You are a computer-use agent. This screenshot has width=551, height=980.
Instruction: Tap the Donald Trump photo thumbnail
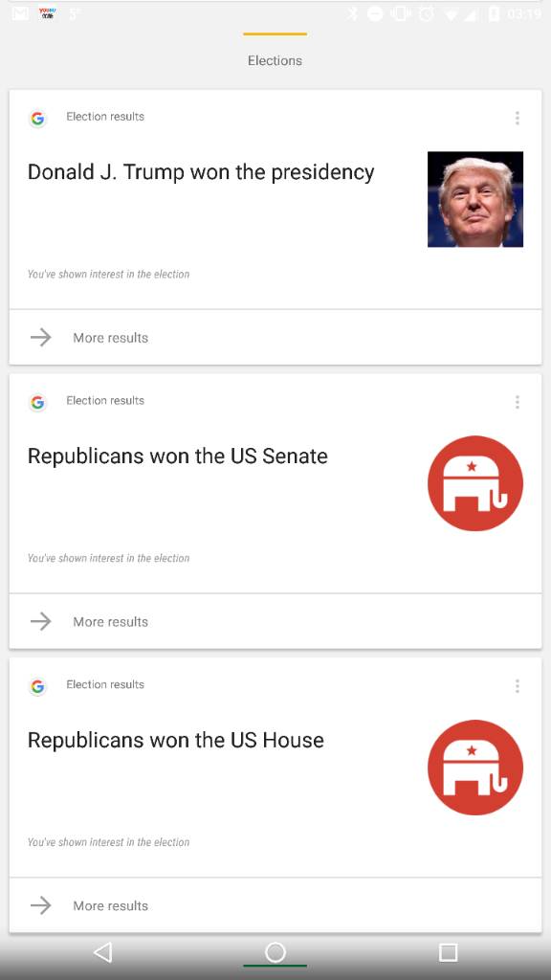pyautogui.click(x=475, y=199)
